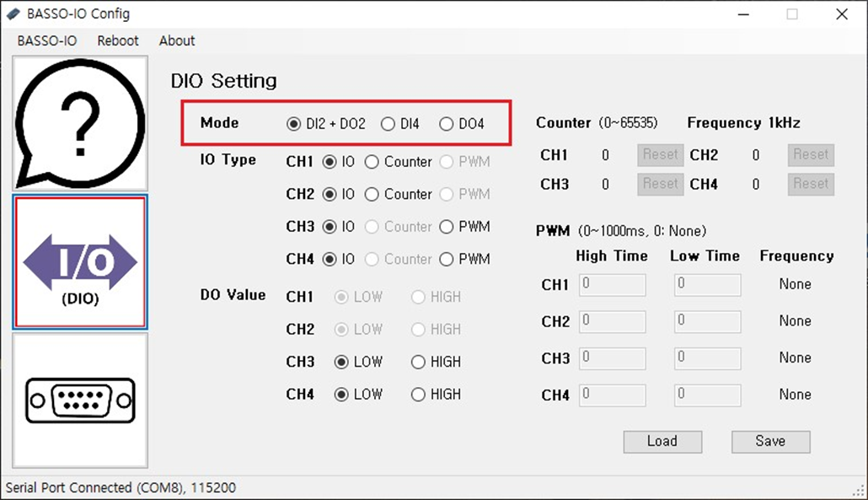The width and height of the screenshot is (868, 500).
Task: Select DI2 + DO2 mode
Action: (326, 124)
